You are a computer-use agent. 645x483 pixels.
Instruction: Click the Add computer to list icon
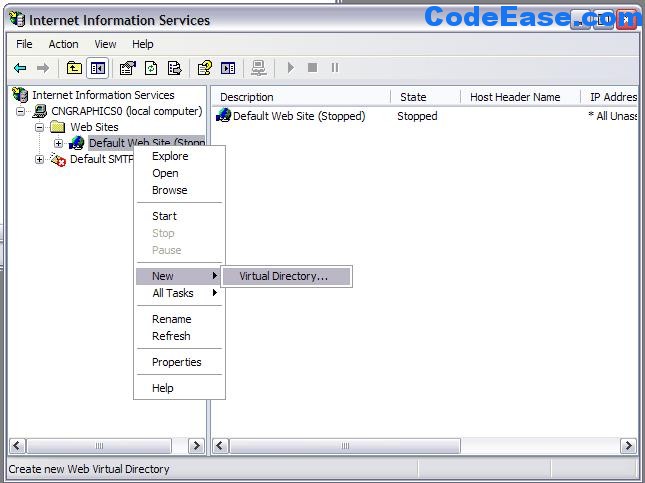point(259,68)
